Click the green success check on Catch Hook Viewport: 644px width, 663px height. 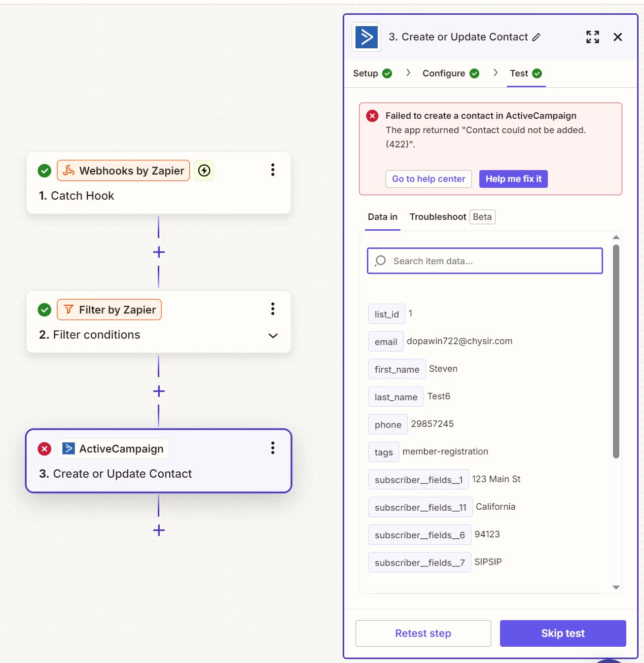pyautogui.click(x=44, y=171)
